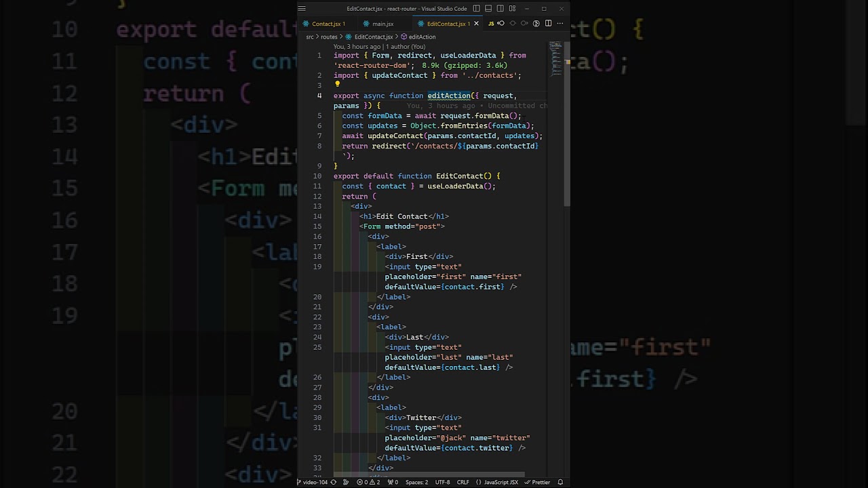Toggle secondary side bar layout icon
The width and height of the screenshot is (868, 488).
(x=500, y=9)
